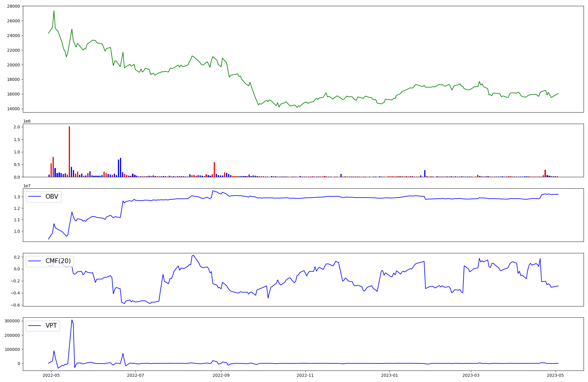
Task: Click the 2022-09 x-axis tick label
Action: [221, 375]
